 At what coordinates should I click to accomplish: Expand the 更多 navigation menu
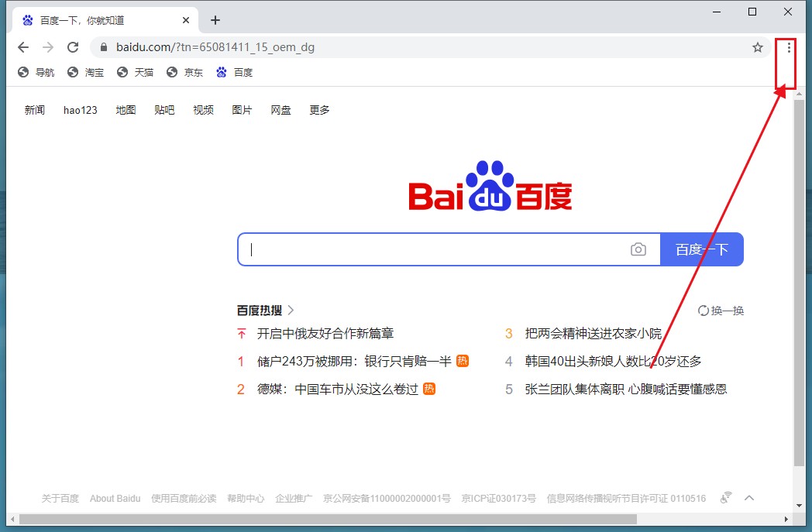coord(319,110)
